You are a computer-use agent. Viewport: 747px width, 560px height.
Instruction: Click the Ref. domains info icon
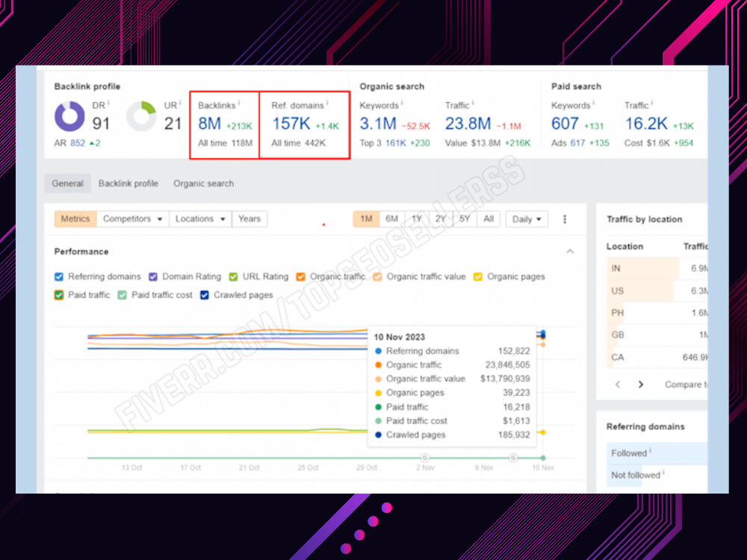327,103
